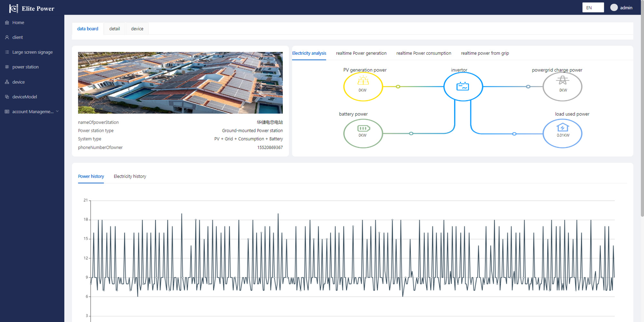
Task: Click the battery power icon
Action: [363, 128]
